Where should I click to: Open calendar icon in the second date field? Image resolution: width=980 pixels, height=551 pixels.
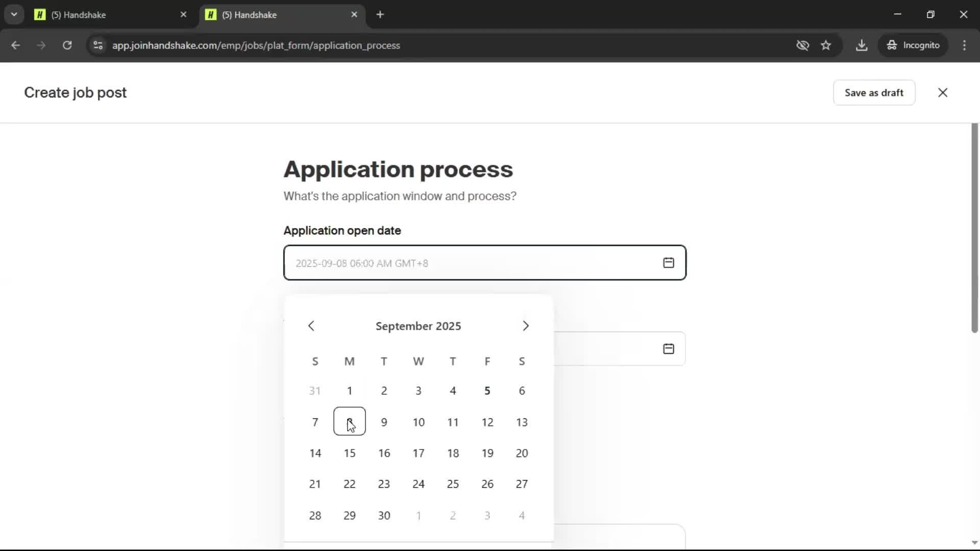(x=668, y=349)
